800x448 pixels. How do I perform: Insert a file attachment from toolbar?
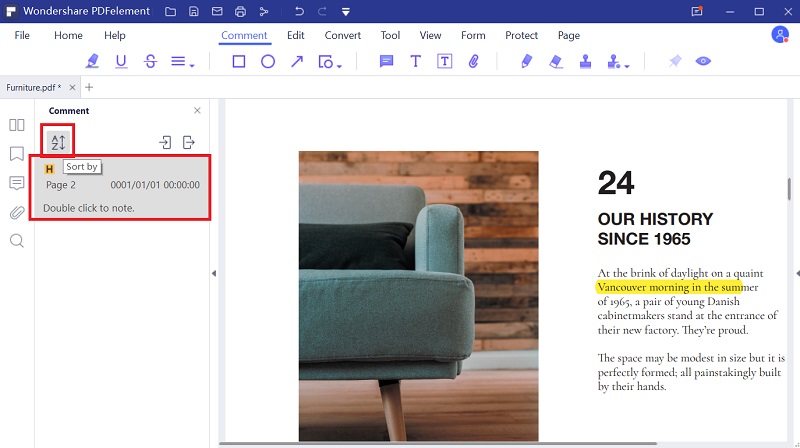click(x=474, y=61)
